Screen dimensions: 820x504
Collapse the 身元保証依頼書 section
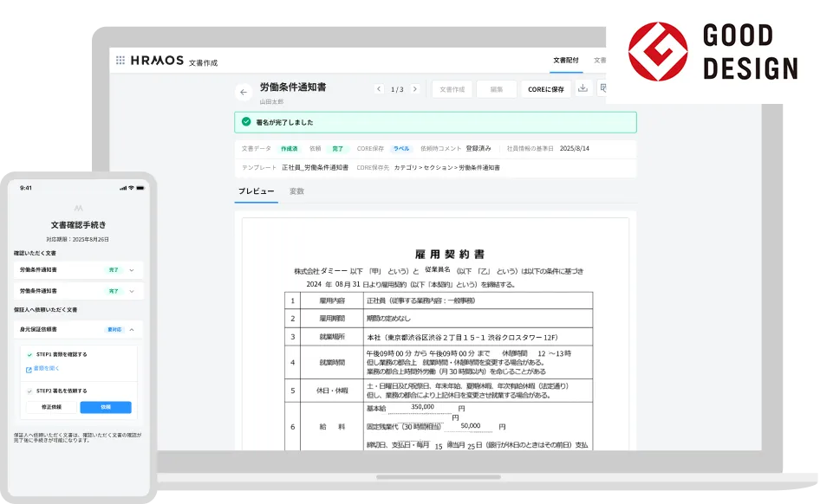[131, 330]
